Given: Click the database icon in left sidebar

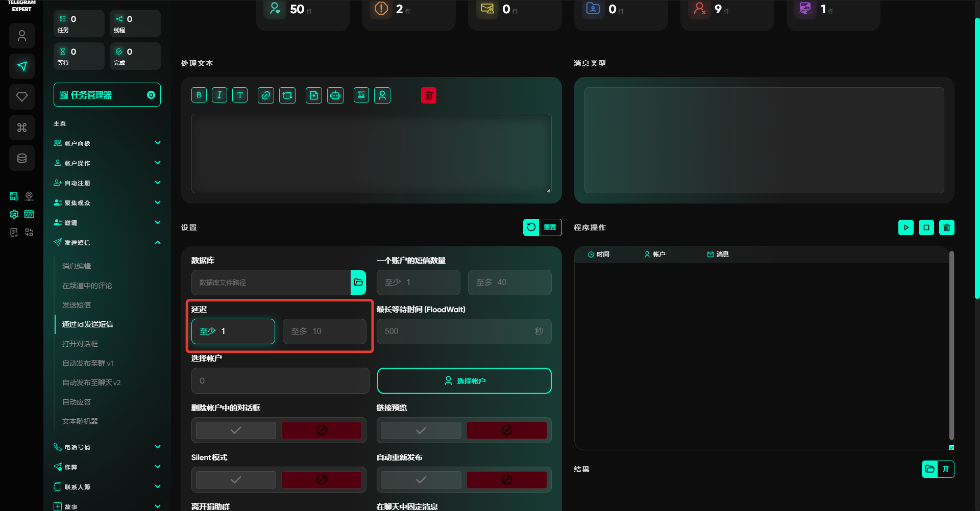Looking at the screenshot, I should [x=22, y=158].
